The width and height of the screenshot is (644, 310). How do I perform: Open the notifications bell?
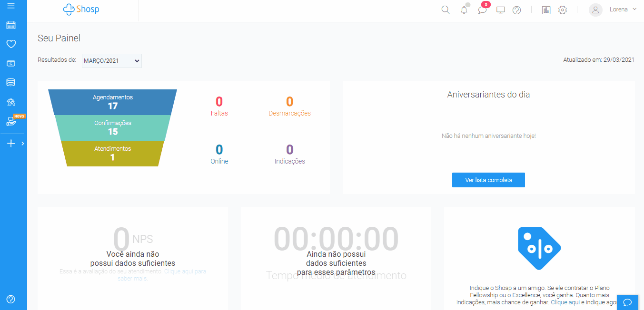click(x=464, y=10)
